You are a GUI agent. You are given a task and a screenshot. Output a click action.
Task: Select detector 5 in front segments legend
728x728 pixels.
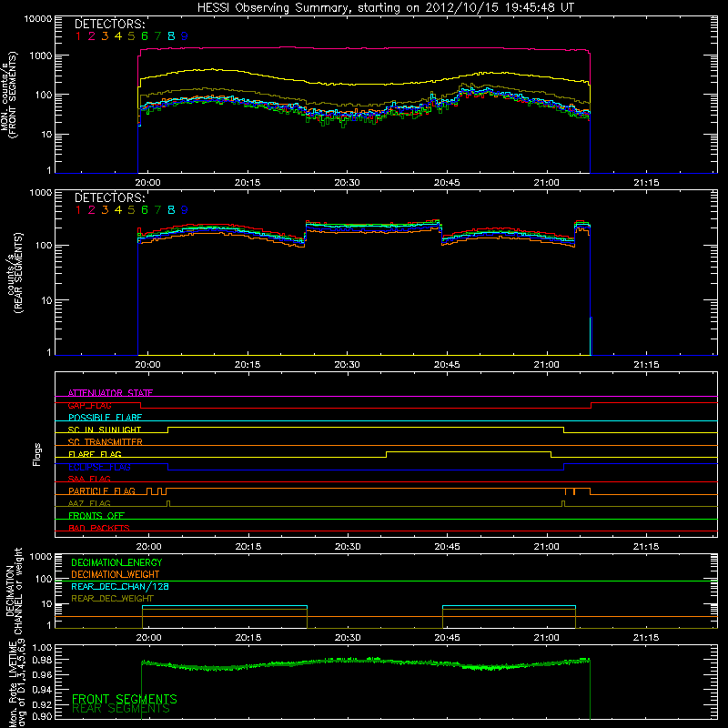coord(131,36)
